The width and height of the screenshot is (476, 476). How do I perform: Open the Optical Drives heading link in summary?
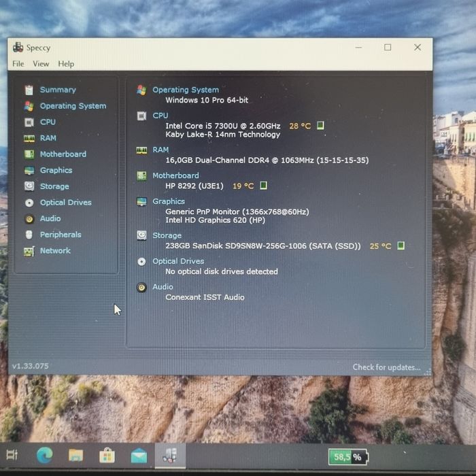point(178,261)
